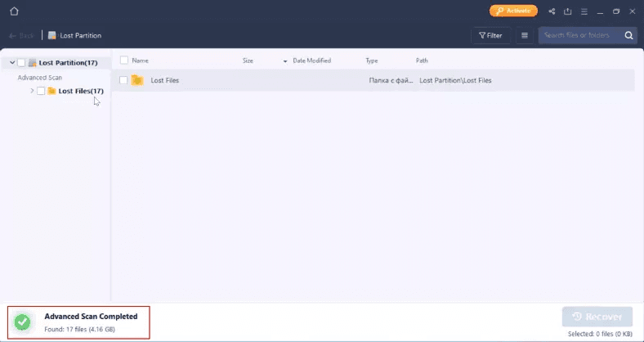Viewport: 644px width, 342px height.
Task: Restore down the application window
Action: point(616,11)
